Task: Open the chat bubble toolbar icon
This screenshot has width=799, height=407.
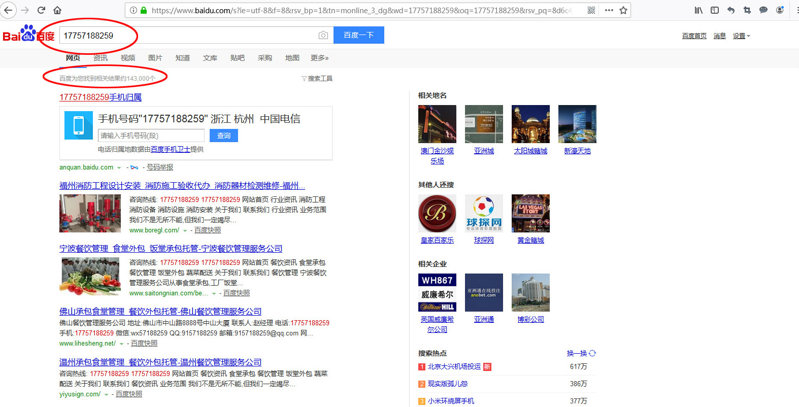Action: tap(763, 10)
